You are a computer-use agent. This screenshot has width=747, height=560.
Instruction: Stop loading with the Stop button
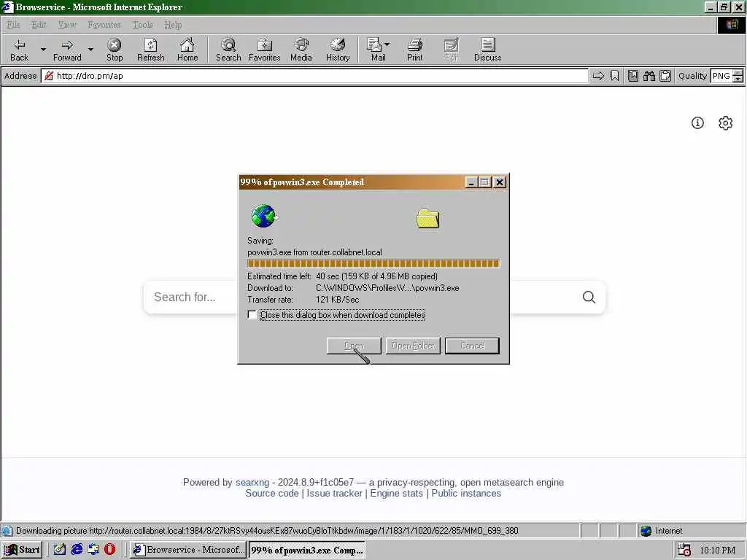[115, 50]
